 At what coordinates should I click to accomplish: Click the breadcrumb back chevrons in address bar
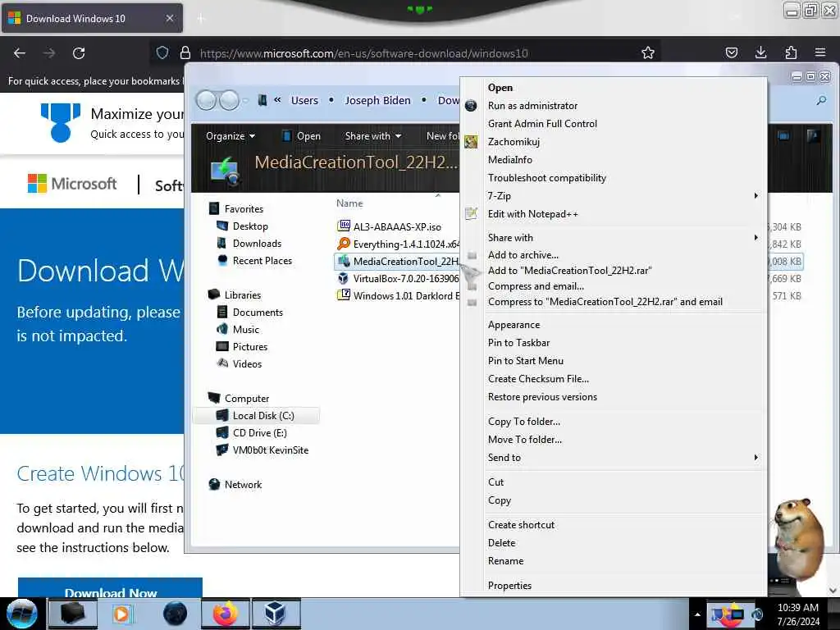(x=277, y=99)
